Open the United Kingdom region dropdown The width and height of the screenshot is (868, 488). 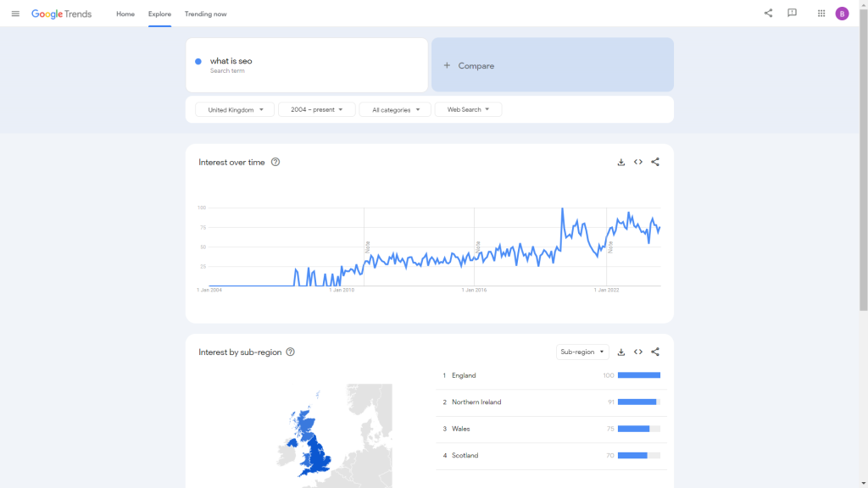coord(234,109)
